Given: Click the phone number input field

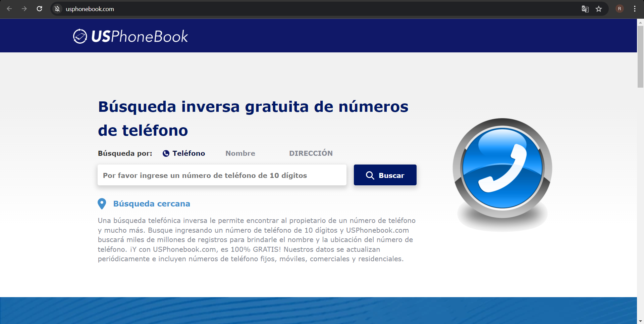Looking at the screenshot, I should coord(222,175).
